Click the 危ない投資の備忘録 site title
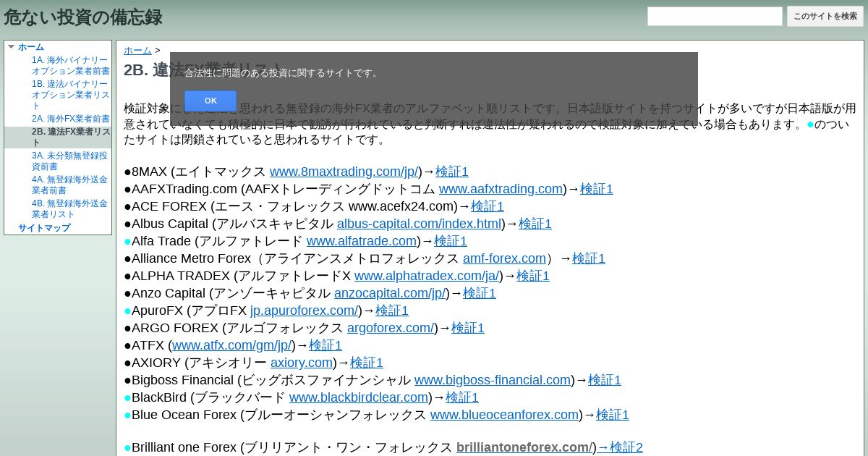This screenshot has height=456, width=868. [x=83, y=17]
